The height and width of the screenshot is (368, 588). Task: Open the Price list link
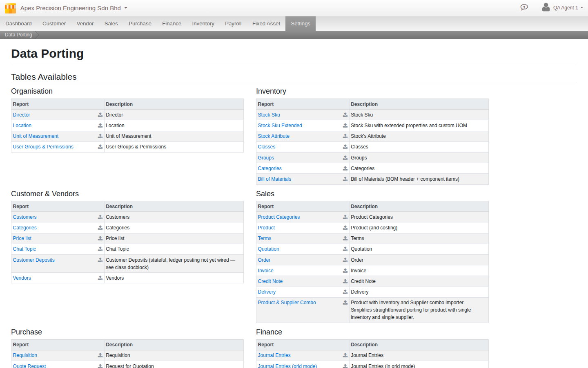[22, 238]
